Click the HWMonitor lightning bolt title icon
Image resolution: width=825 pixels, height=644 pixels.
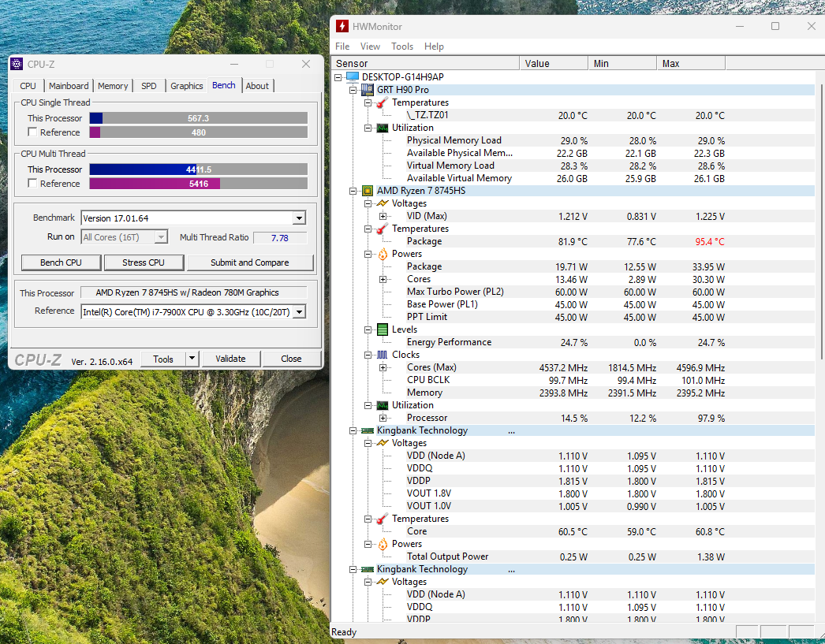[342, 26]
